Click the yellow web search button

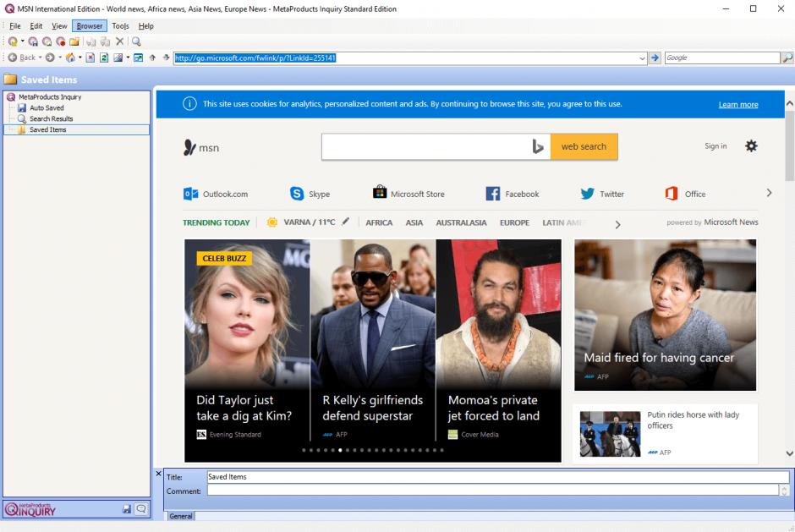[x=584, y=146]
